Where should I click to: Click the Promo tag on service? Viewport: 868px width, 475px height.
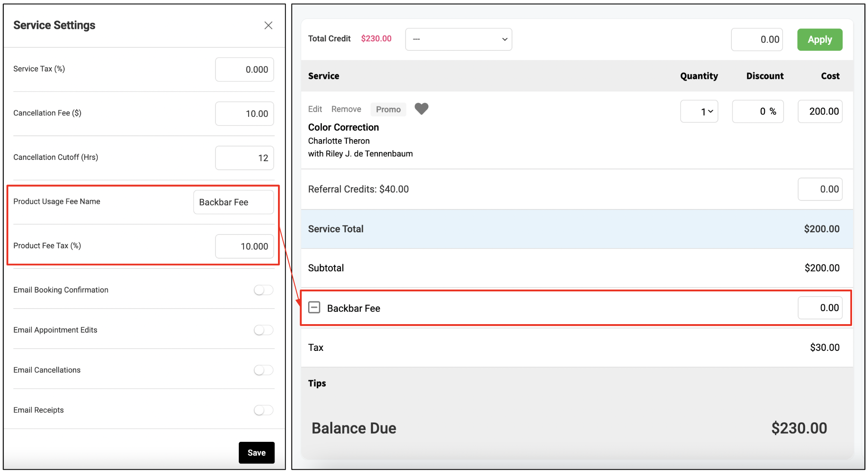(388, 109)
